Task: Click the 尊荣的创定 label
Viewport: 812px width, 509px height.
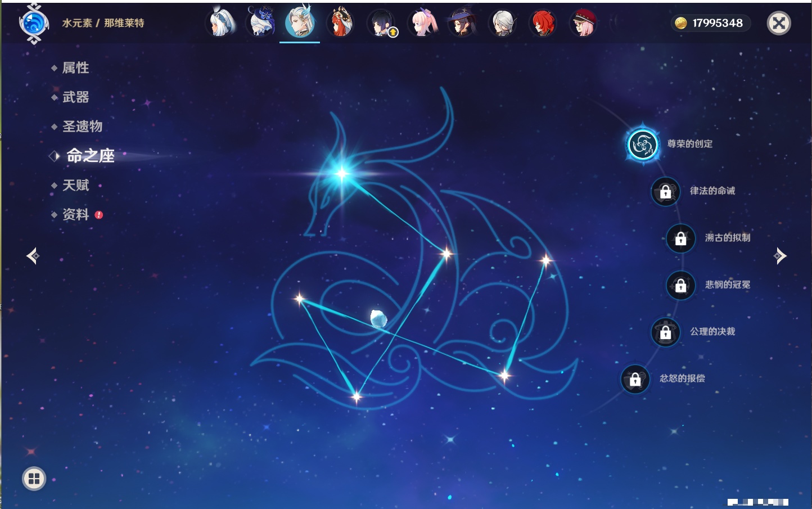Action: coord(689,144)
